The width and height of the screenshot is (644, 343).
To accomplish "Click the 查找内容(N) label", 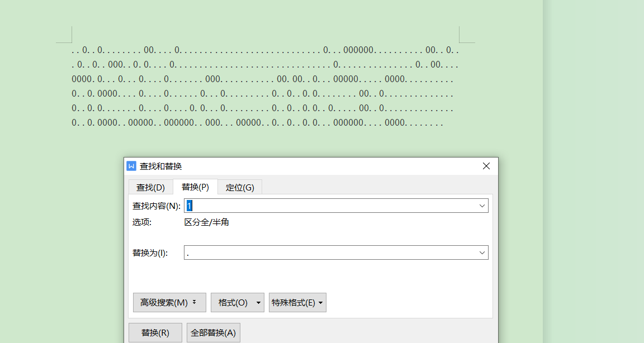I will tap(156, 206).
